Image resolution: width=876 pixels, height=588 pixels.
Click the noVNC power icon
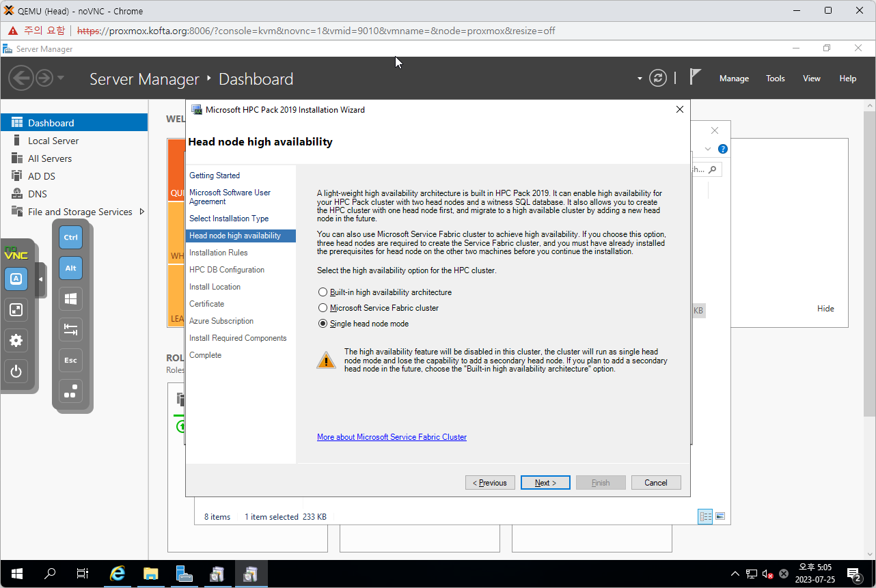(x=16, y=372)
